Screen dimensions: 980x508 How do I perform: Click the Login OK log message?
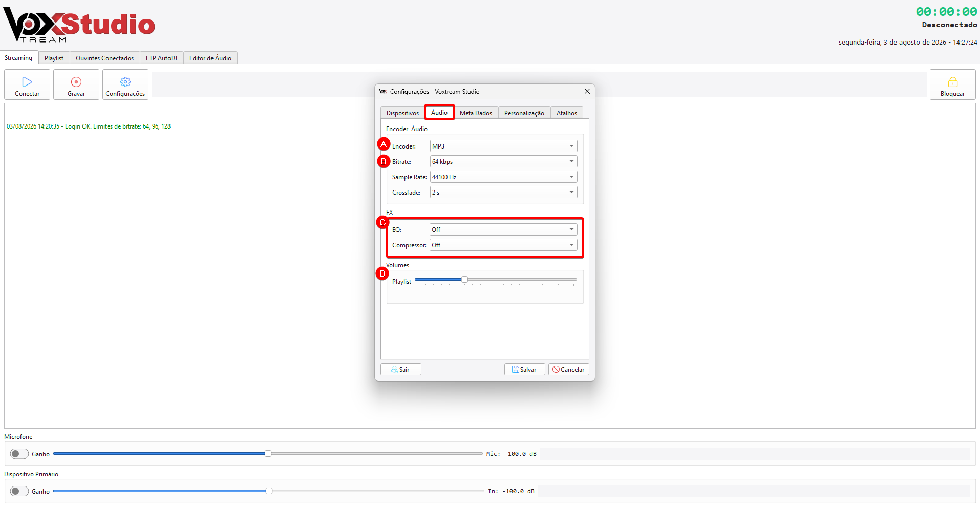coord(89,126)
